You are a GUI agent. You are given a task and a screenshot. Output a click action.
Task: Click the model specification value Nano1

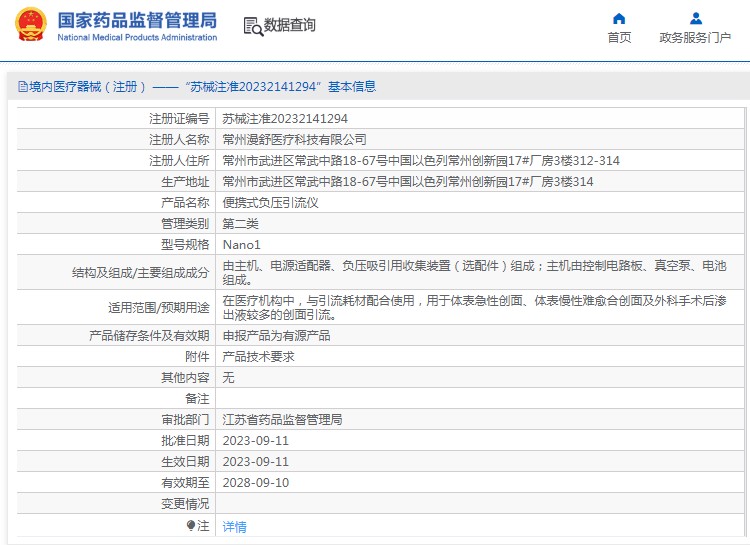coord(241,244)
